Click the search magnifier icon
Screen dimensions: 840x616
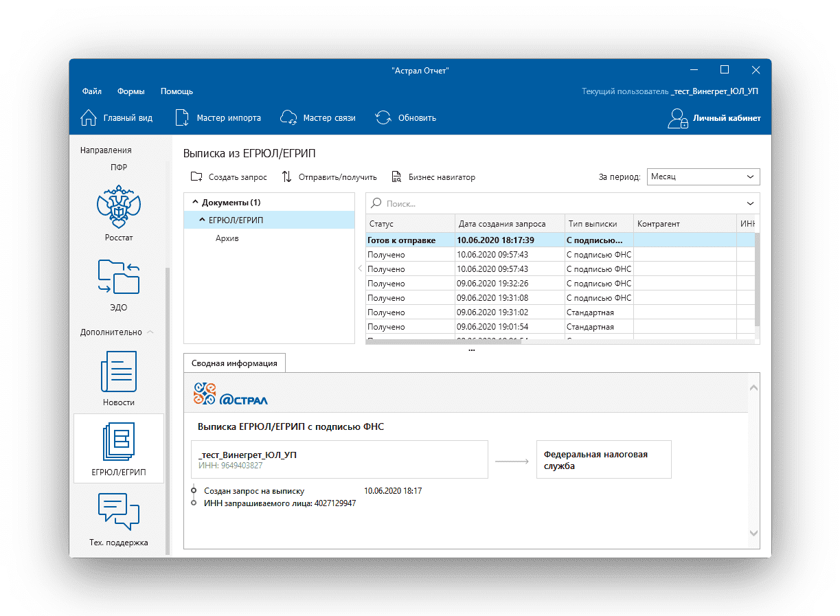376,203
